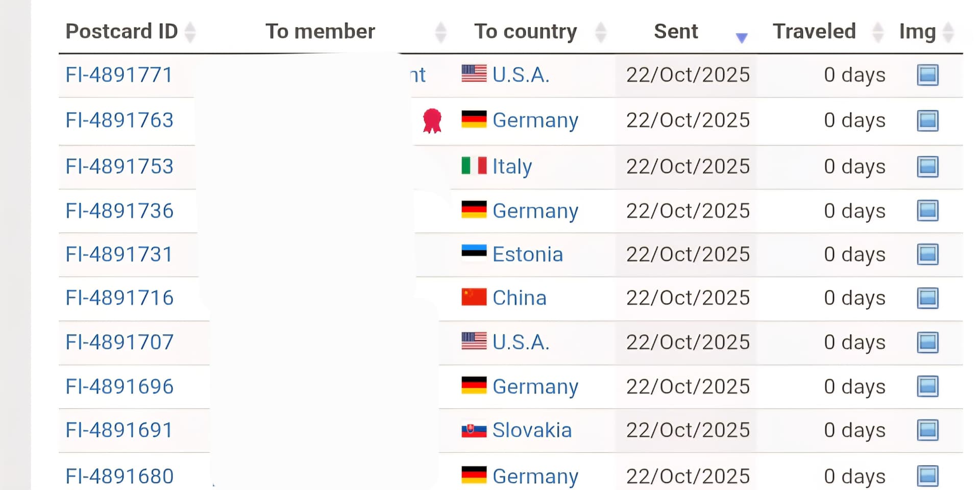Open image icon for postcard FI-4891771
Image resolution: width=980 pixels, height=490 pixels.
coord(927,76)
